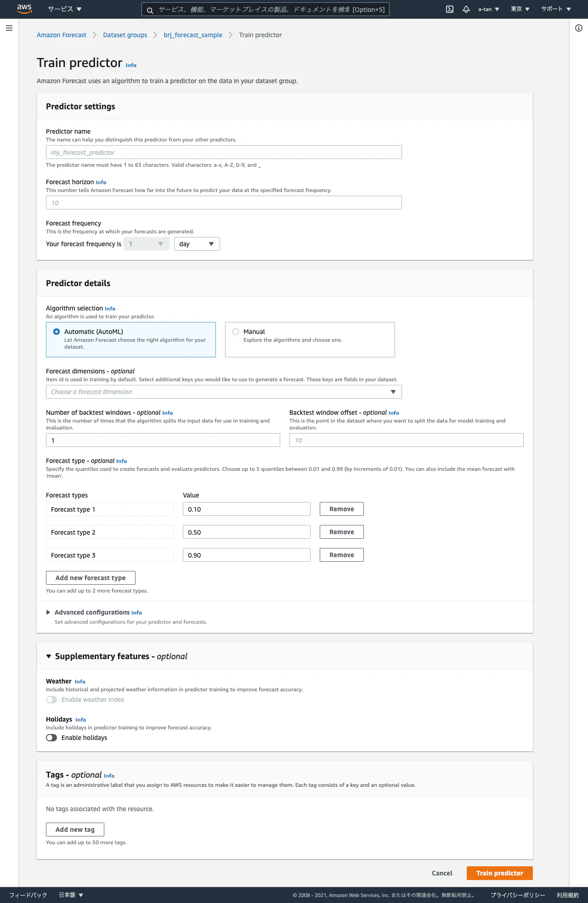Remove Forecast type 3
The image size is (588, 903).
pyautogui.click(x=342, y=555)
